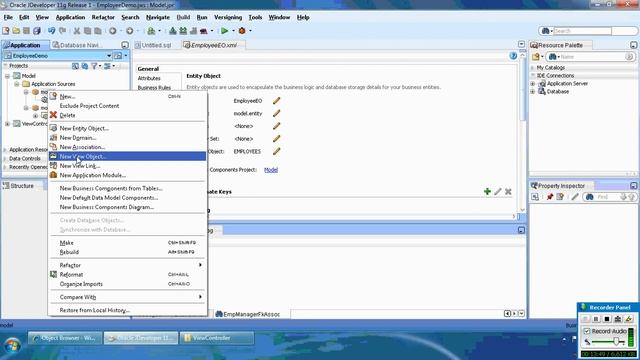Click the Undo toolbar icon
Image resolution: width=640 pixels, height=360 pixels.
[x=51, y=31]
